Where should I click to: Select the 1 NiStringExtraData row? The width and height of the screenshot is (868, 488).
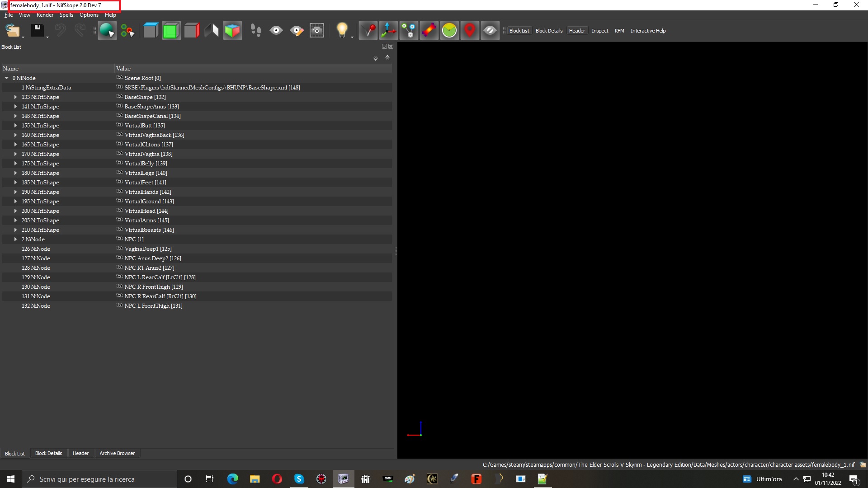pyautogui.click(x=197, y=88)
